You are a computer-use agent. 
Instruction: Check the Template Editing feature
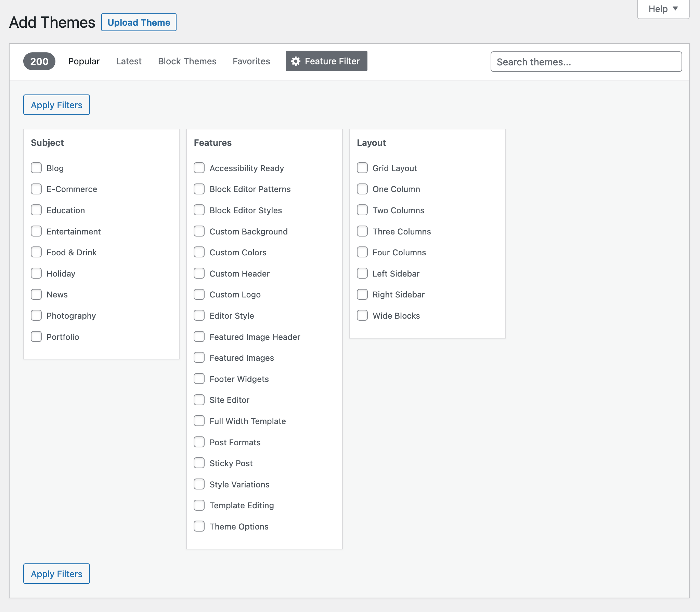[x=199, y=505]
